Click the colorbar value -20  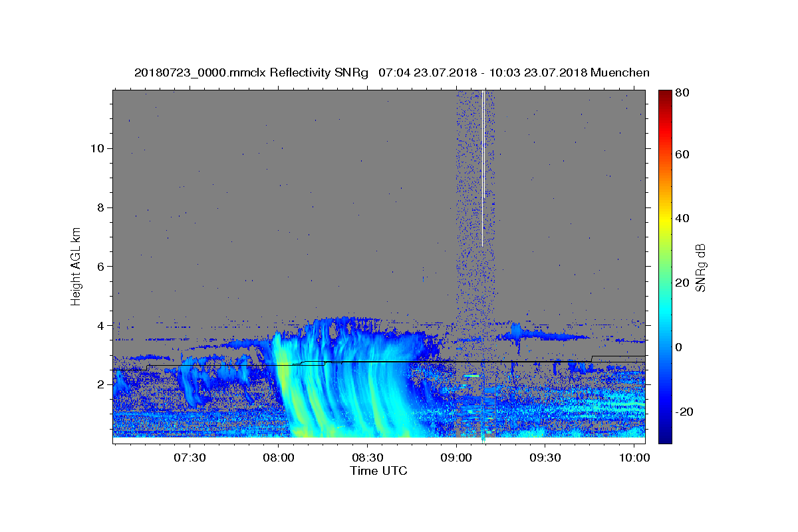click(684, 412)
